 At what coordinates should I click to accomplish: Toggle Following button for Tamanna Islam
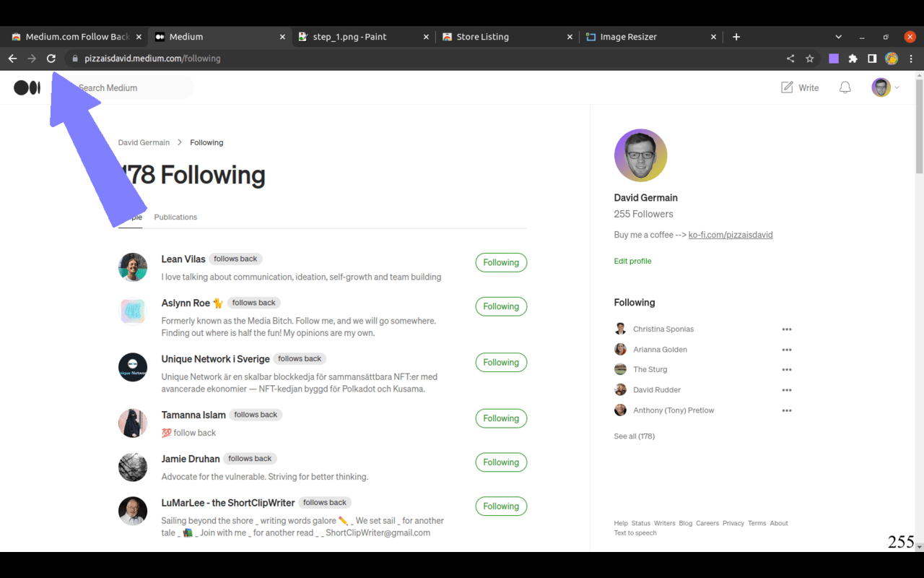coord(501,418)
